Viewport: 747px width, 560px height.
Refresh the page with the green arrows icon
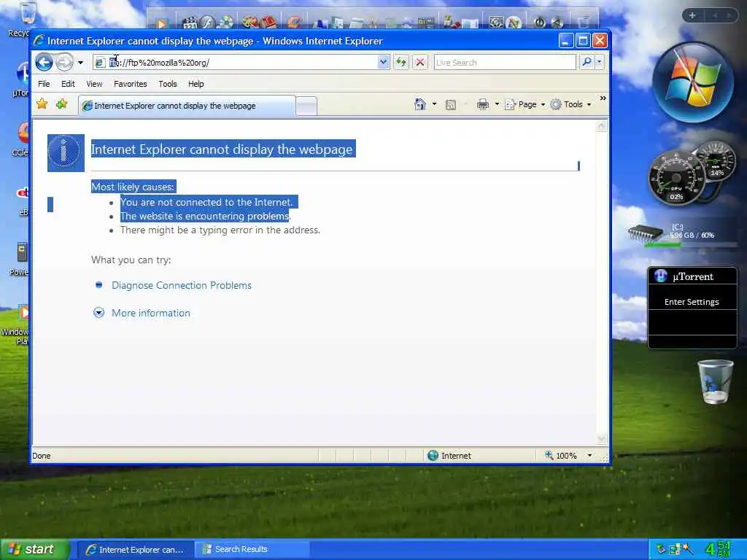[x=401, y=63]
